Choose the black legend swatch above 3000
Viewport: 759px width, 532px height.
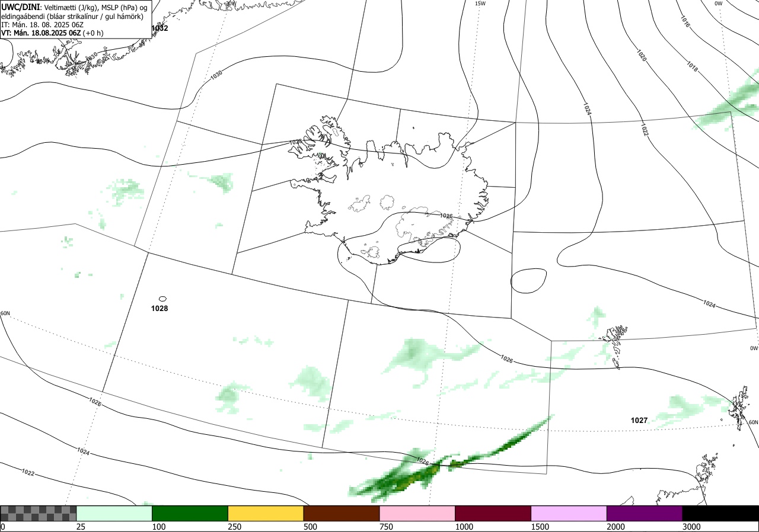pos(720,513)
